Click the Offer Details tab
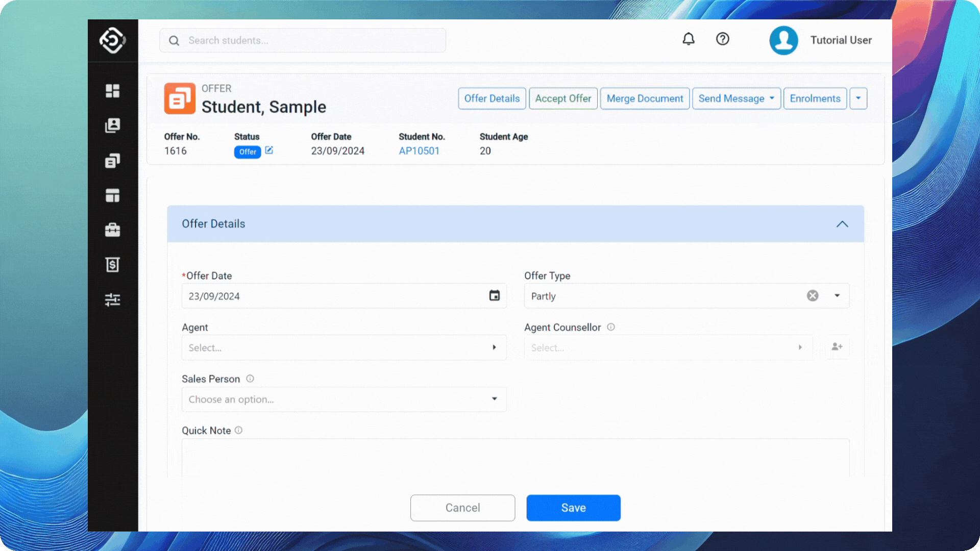The height and width of the screenshot is (551, 980). pos(492,97)
